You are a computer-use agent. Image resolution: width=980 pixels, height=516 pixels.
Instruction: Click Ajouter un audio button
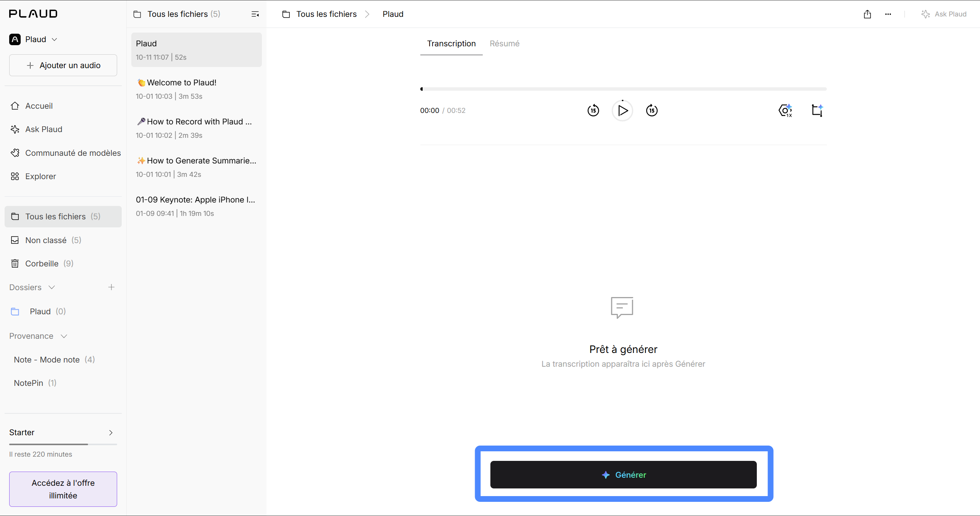click(63, 65)
